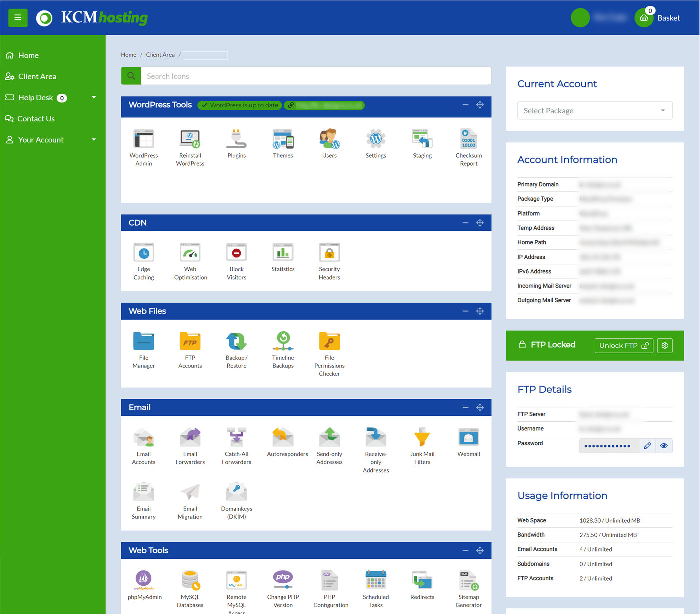Expand Your Account submenu arrow
This screenshot has height=614, width=700.
coord(94,140)
